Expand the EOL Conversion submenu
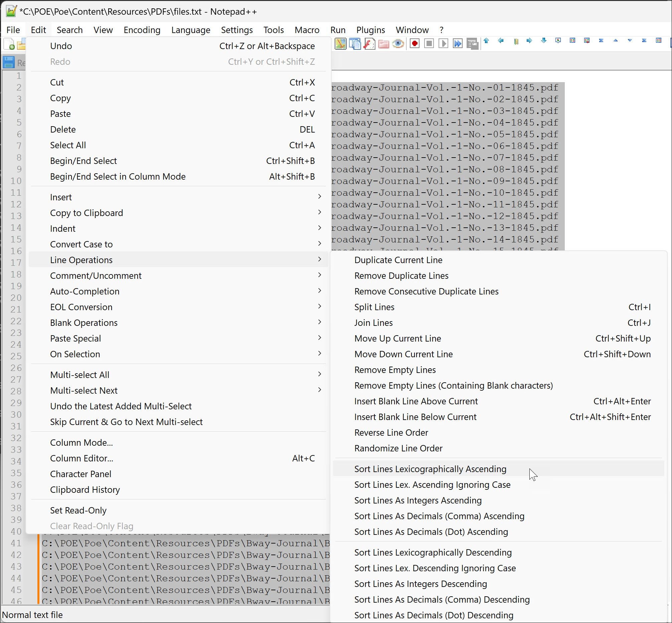Screen dimensions: 672x623 click(81, 307)
